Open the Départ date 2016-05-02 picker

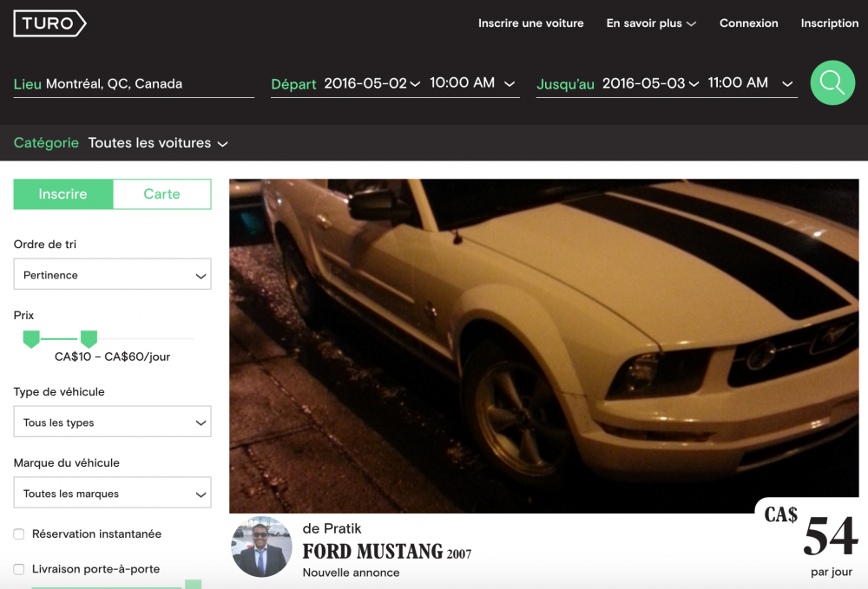pyautogui.click(x=372, y=83)
